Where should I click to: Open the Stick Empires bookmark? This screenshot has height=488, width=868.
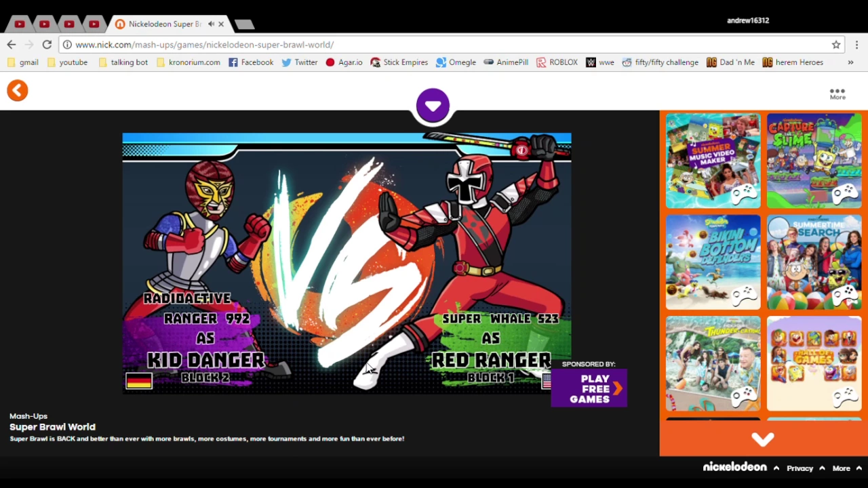pyautogui.click(x=399, y=62)
